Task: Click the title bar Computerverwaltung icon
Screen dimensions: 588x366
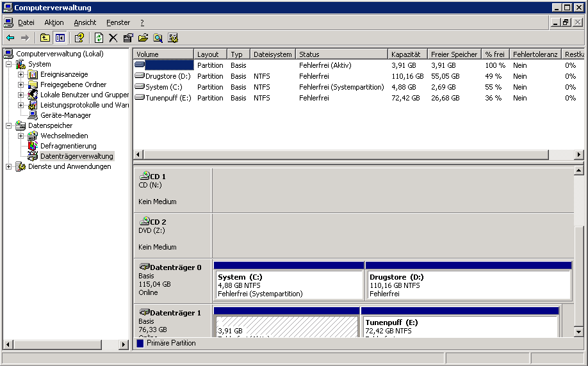Action: [x=8, y=8]
